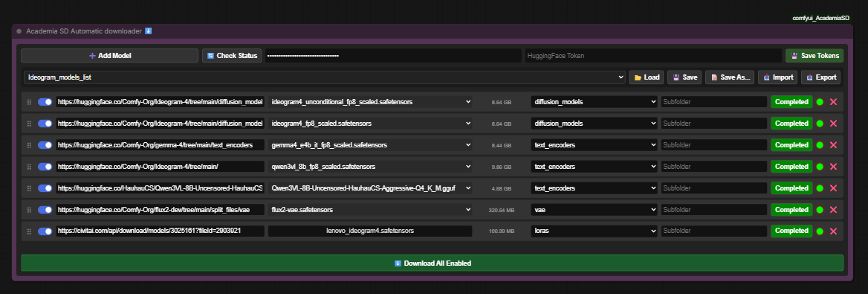Toggle off Qwen3VL-8B-Uncensored gguf row switch
Image resolution: width=868 pixels, height=294 pixels.
click(45, 188)
